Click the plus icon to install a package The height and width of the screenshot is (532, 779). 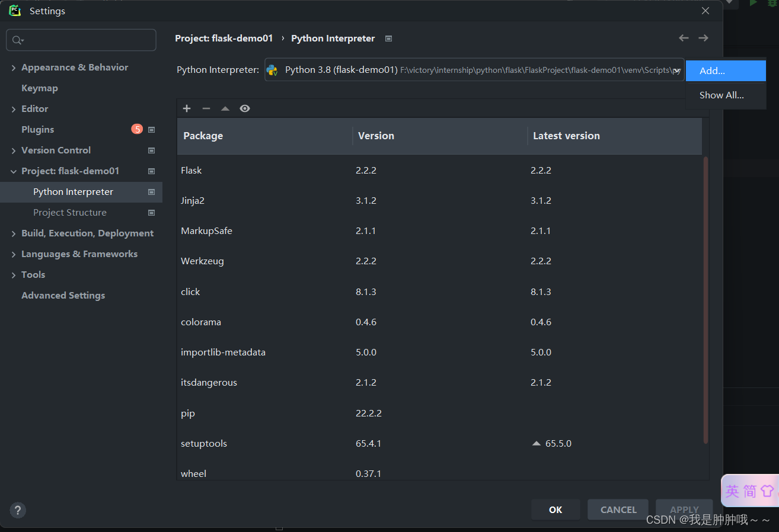[x=187, y=108]
